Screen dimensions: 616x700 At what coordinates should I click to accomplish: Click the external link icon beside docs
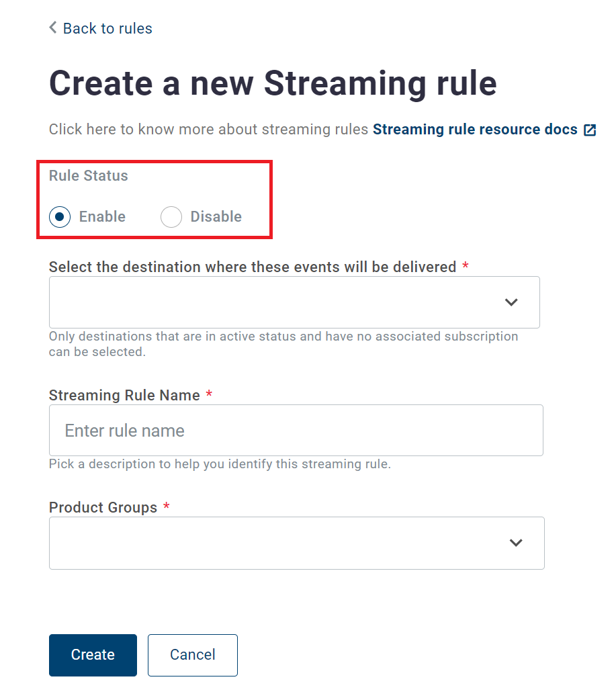click(590, 130)
